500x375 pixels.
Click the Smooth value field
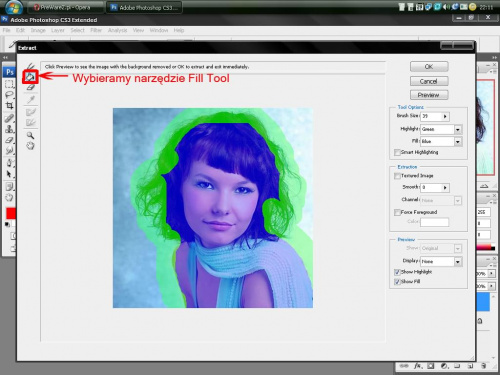coord(431,188)
